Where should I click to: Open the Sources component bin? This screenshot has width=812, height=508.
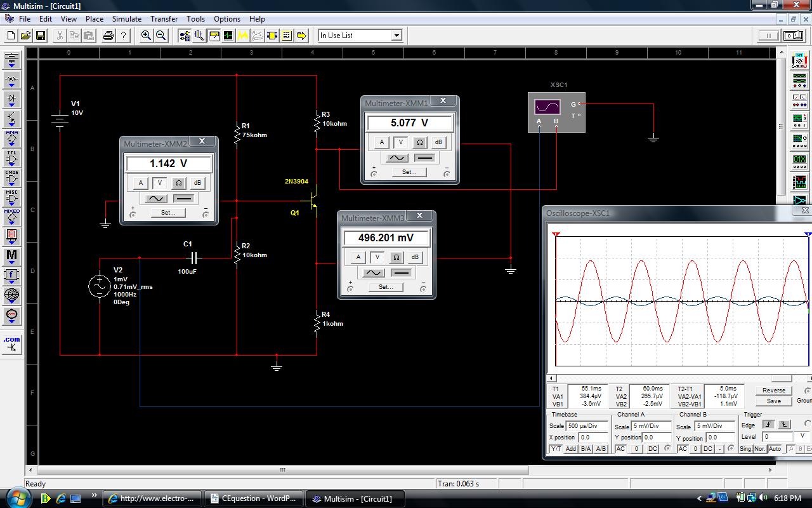point(12,60)
